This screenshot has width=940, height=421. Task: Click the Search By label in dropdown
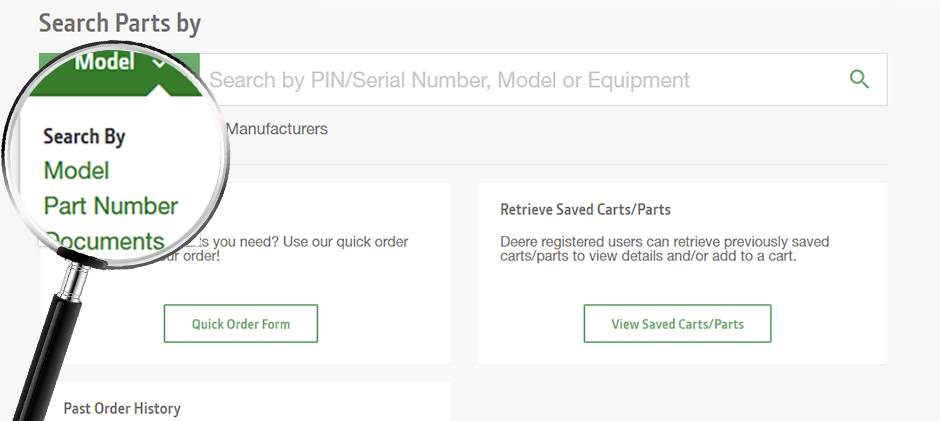pos(84,137)
